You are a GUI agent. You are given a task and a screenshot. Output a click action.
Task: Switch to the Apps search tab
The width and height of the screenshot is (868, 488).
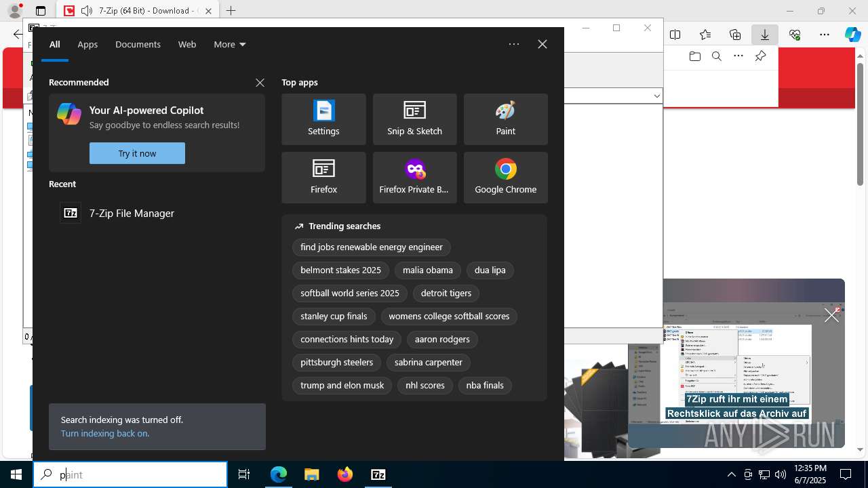(87, 44)
